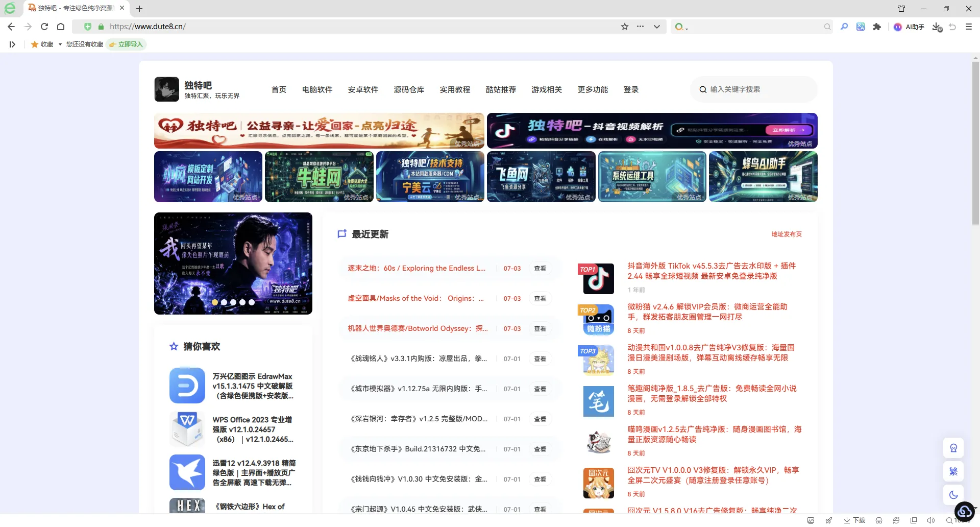The width and height of the screenshot is (980, 527).
Task: Open the 牛蛙网 banner
Action: tap(319, 177)
